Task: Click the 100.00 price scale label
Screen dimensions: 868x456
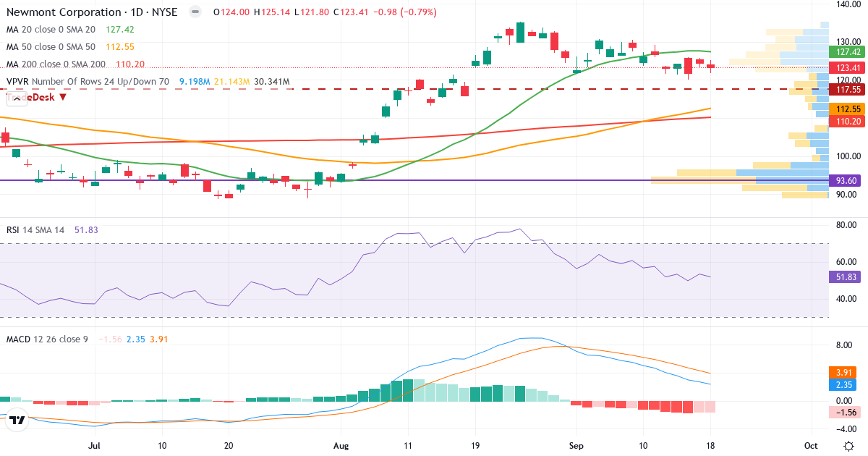Action: [847, 156]
